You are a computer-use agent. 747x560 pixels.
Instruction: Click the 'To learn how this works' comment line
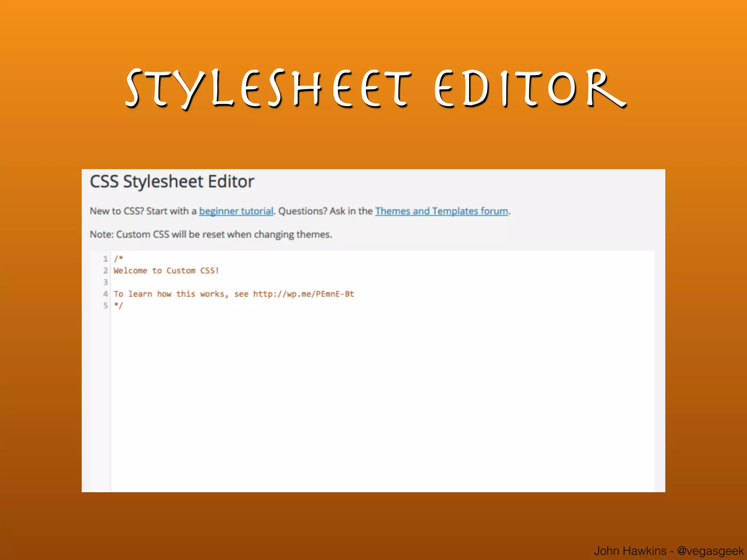tap(233, 294)
